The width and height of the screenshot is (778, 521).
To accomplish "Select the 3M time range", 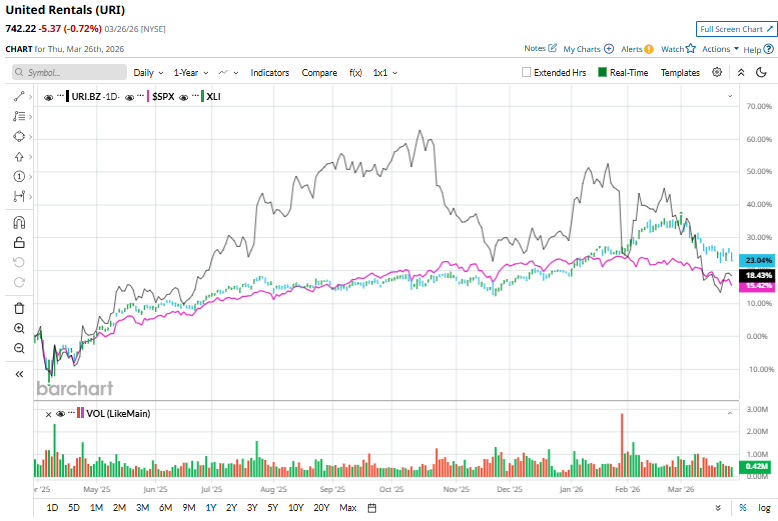I will (142, 508).
